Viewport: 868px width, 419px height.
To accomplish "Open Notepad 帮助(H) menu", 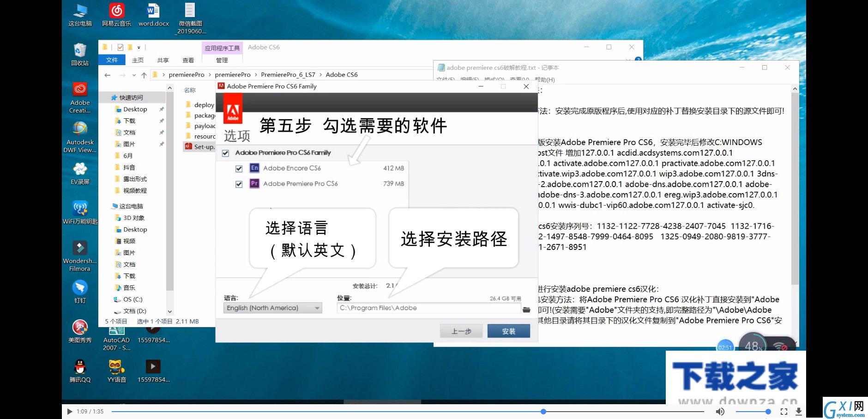I will 545,80.
